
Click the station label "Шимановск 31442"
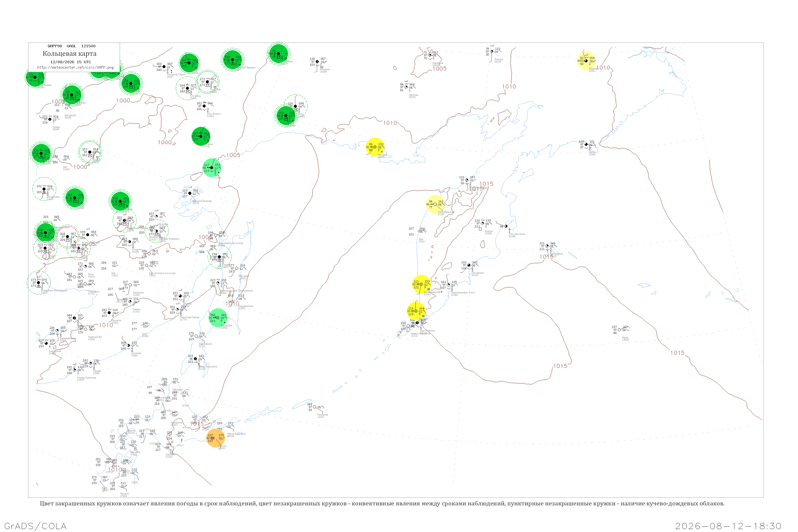point(53,198)
